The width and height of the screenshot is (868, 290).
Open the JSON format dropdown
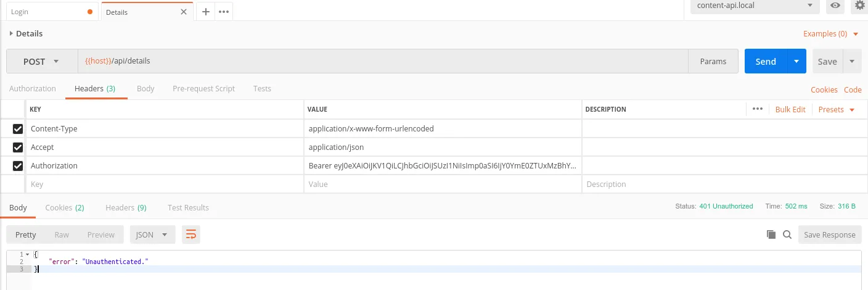coord(152,234)
